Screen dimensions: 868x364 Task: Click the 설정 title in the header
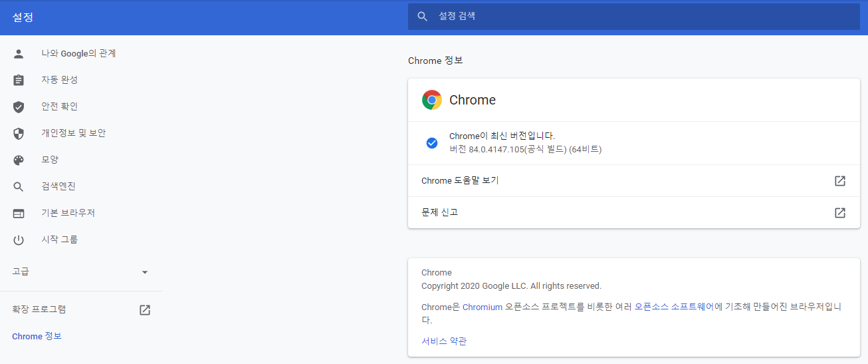tap(23, 17)
